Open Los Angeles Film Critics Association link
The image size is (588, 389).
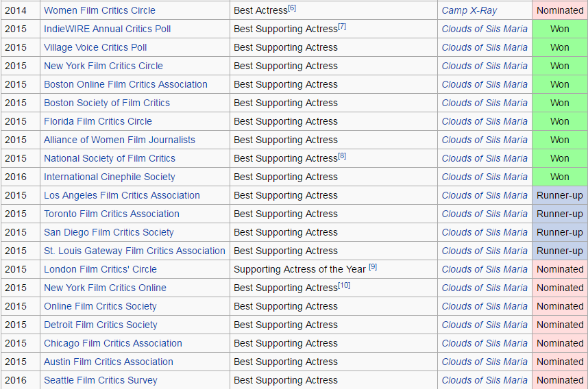(122, 195)
